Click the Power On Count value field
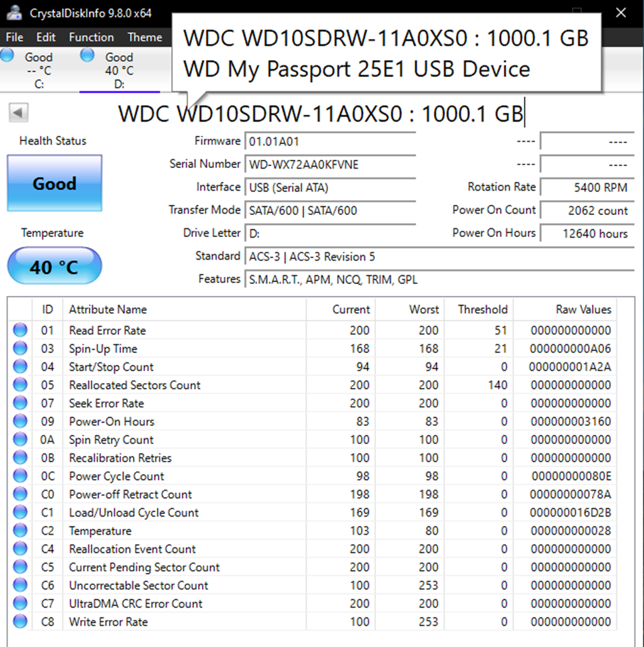 pyautogui.click(x=587, y=211)
